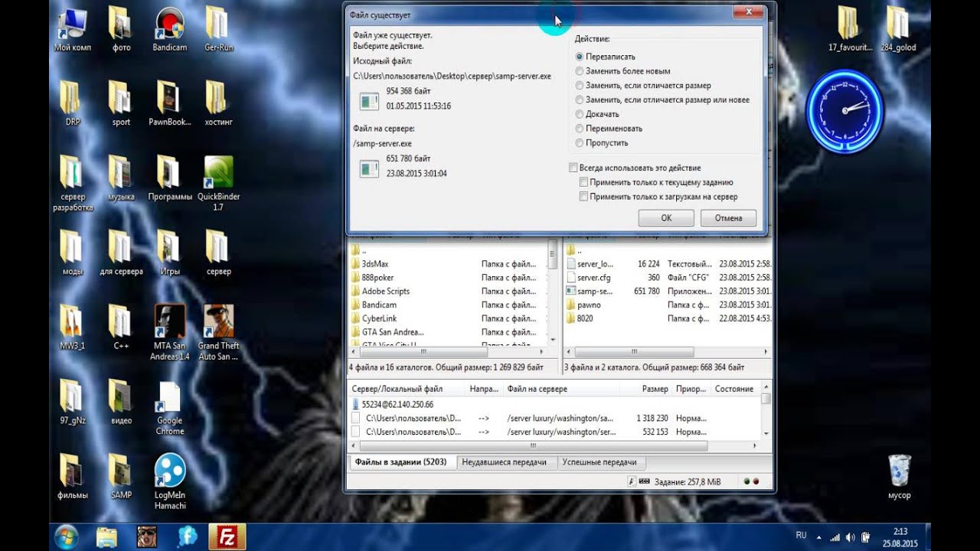Select the Докачать radio option
Screen dimensions: 980x551
(597, 114)
